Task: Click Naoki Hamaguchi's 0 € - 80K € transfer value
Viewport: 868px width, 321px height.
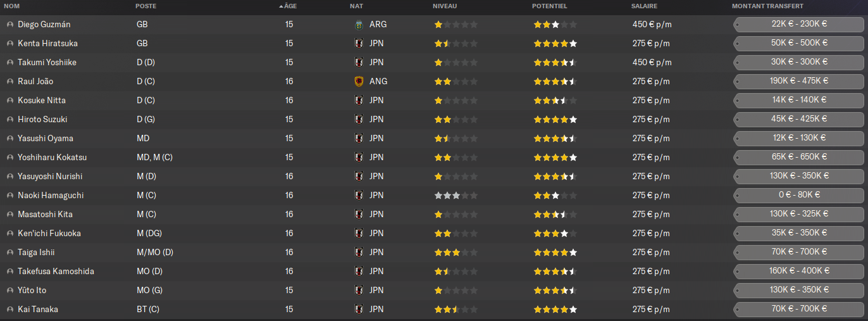Action: [799, 196]
